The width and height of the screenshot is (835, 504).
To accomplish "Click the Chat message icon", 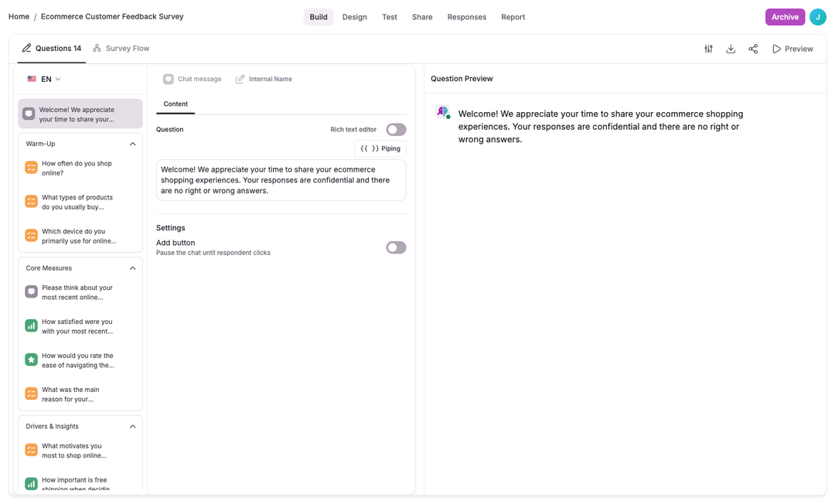I will tap(168, 78).
